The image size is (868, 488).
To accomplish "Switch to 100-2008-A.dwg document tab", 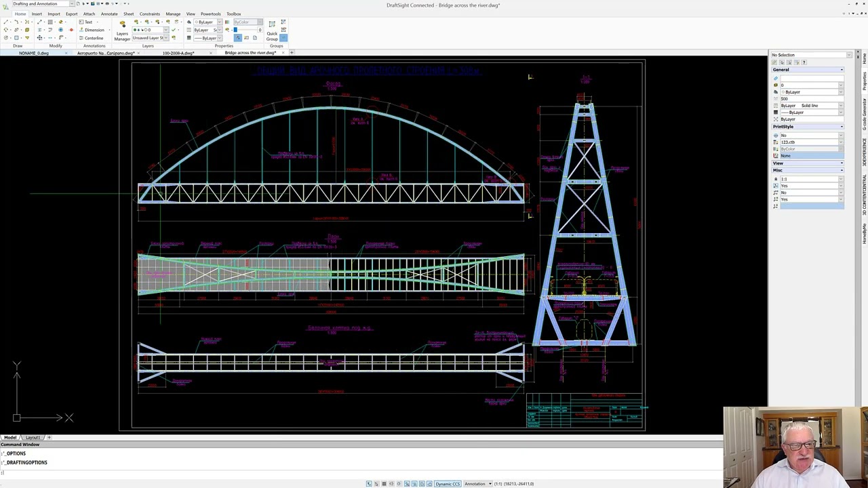I will point(178,53).
